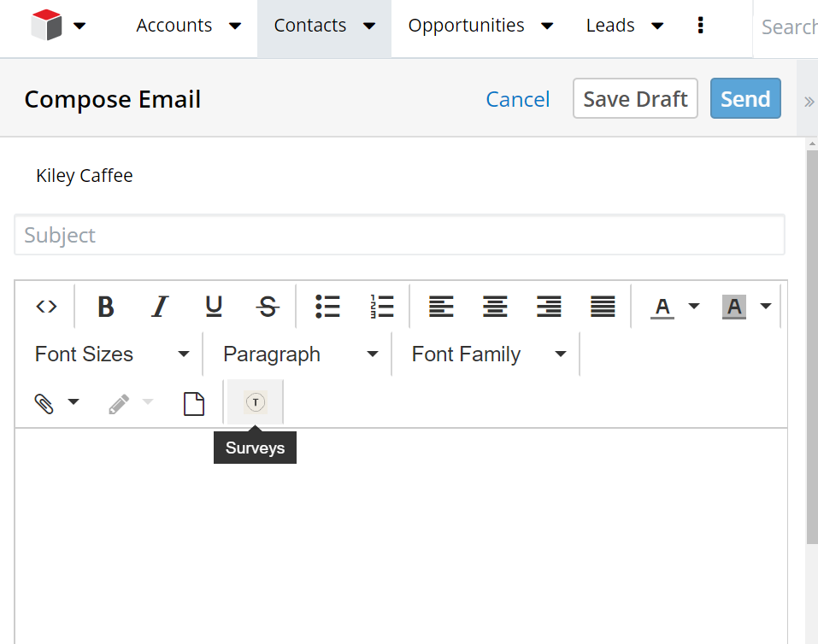Expand the Font Sizes dropdown
The height and width of the screenshot is (644, 818).
pyautogui.click(x=112, y=354)
